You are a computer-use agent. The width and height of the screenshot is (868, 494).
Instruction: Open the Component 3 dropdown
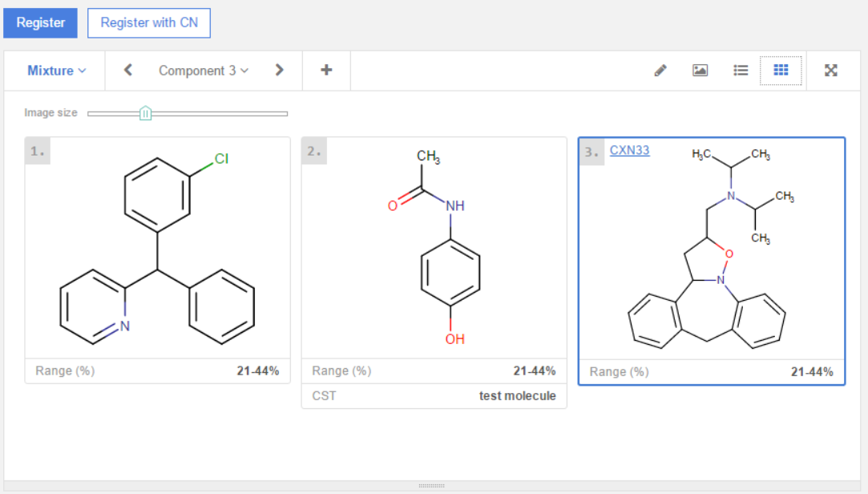coord(204,71)
